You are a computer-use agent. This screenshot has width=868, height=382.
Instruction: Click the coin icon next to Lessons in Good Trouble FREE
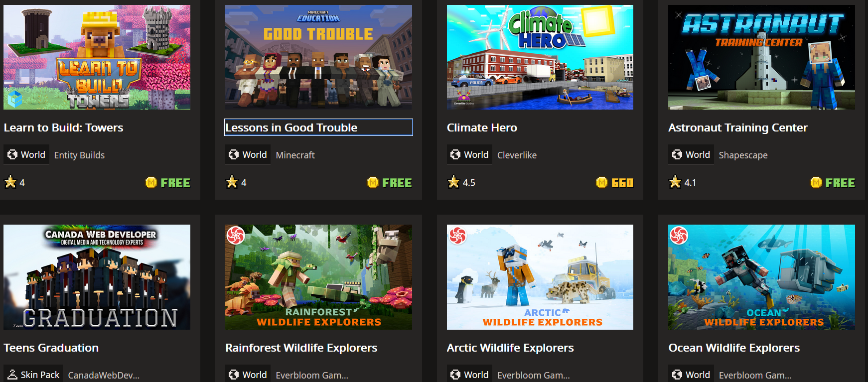[x=373, y=183]
